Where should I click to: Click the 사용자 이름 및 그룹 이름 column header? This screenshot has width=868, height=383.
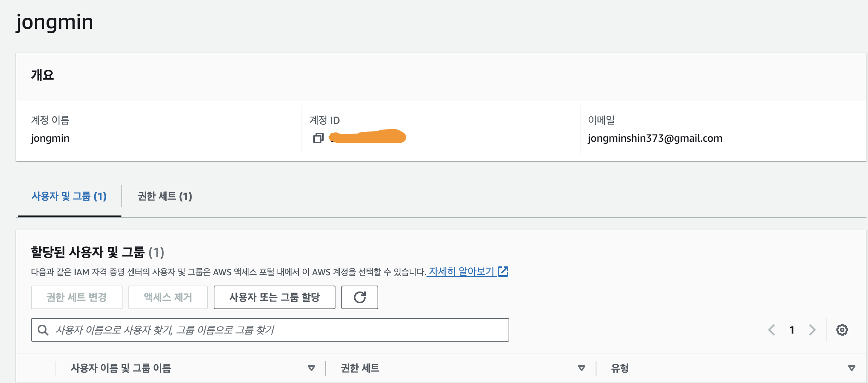[x=121, y=368]
